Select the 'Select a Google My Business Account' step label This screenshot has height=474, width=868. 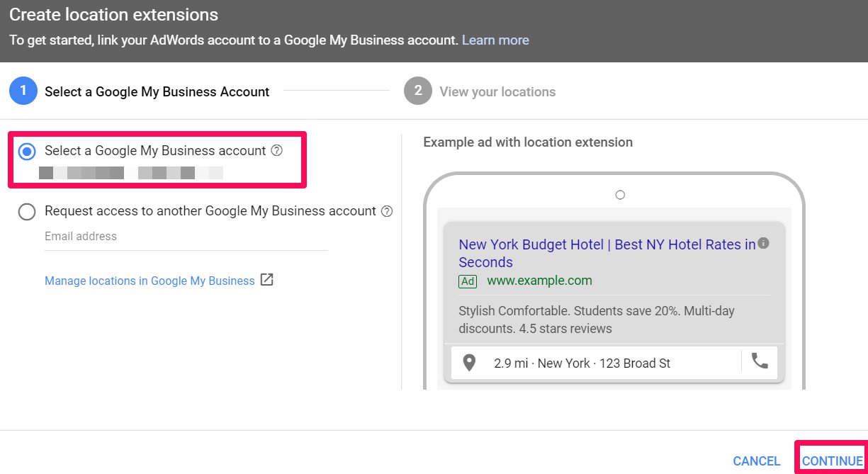(x=157, y=91)
